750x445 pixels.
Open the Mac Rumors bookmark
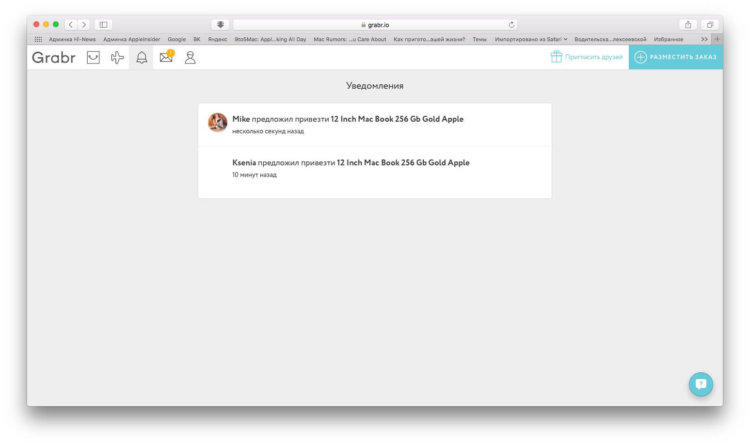pyautogui.click(x=350, y=39)
